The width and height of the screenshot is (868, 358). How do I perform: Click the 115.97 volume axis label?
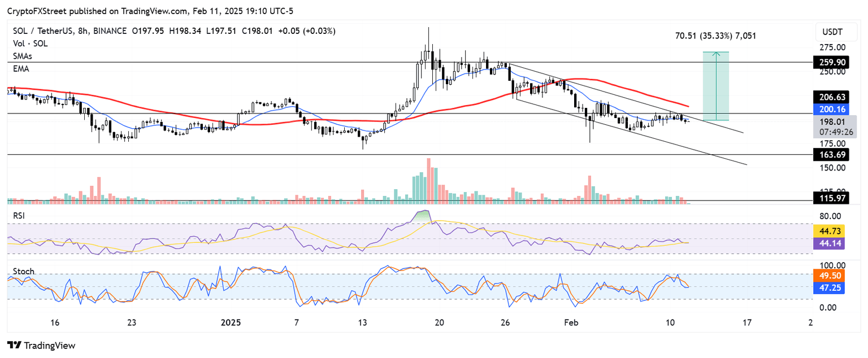pos(831,198)
